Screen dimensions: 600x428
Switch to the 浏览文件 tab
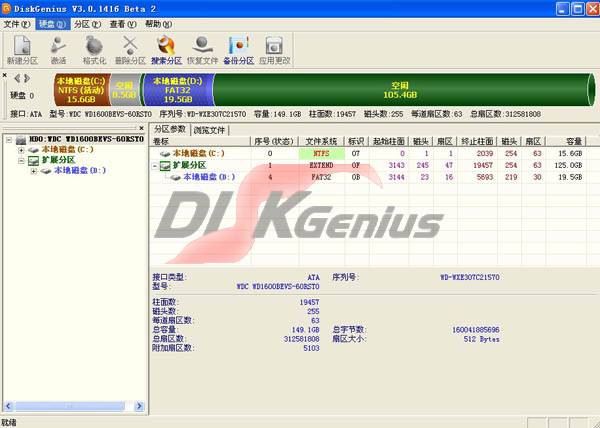(209, 130)
